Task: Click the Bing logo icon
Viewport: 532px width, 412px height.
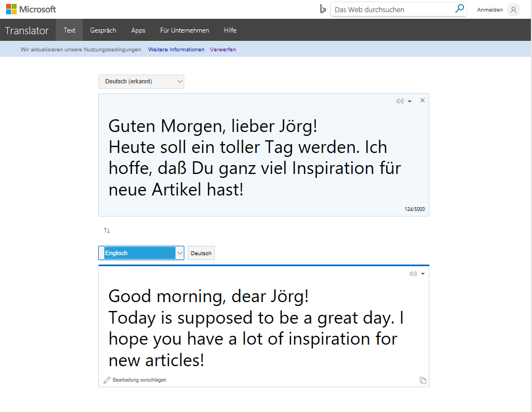Action: tap(323, 9)
